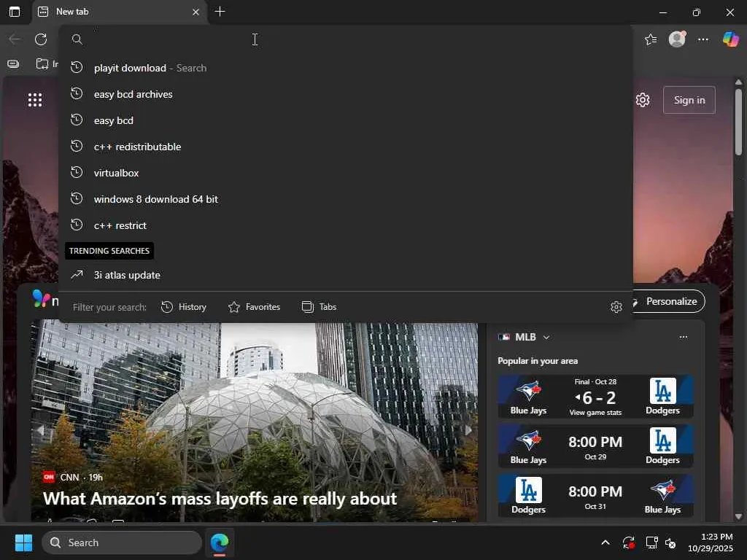Open Oct 29 Blue Jays vs Dodgers game

pos(595,446)
